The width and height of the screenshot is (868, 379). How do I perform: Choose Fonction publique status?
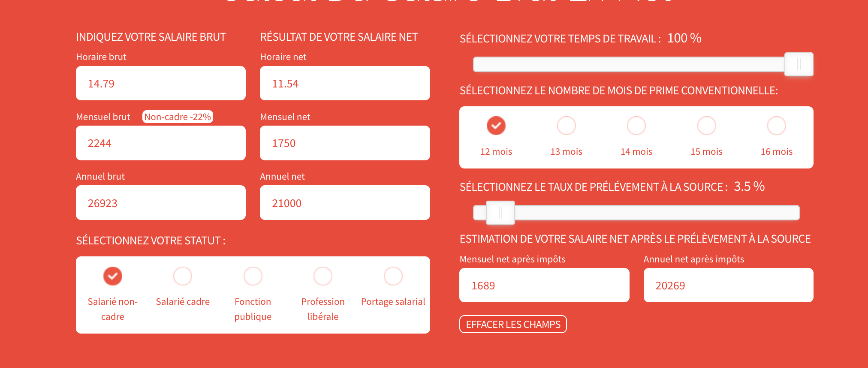[253, 276]
